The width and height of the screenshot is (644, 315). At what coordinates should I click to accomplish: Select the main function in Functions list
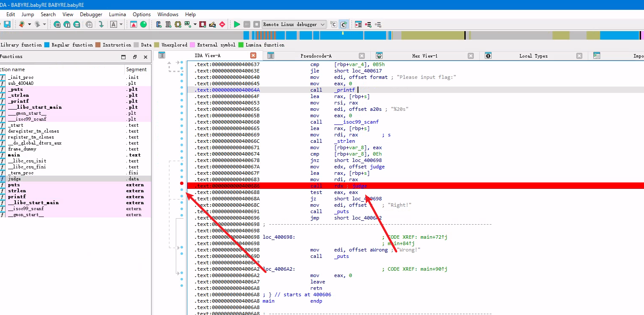pyautogui.click(x=14, y=155)
